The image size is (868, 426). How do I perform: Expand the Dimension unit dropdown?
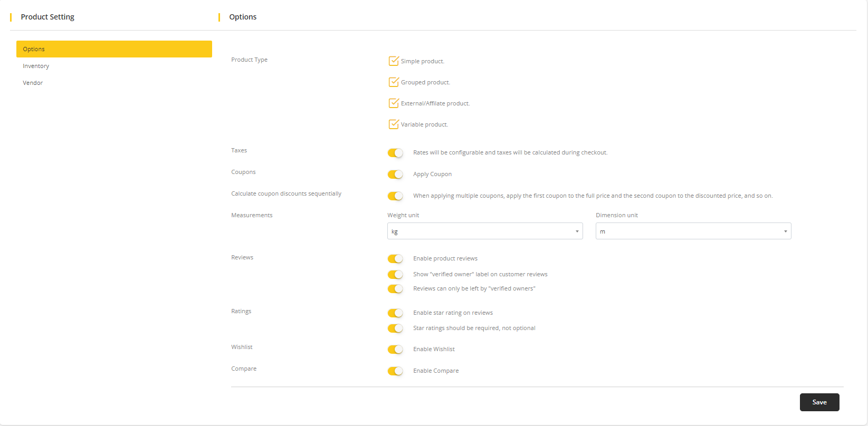click(x=693, y=231)
